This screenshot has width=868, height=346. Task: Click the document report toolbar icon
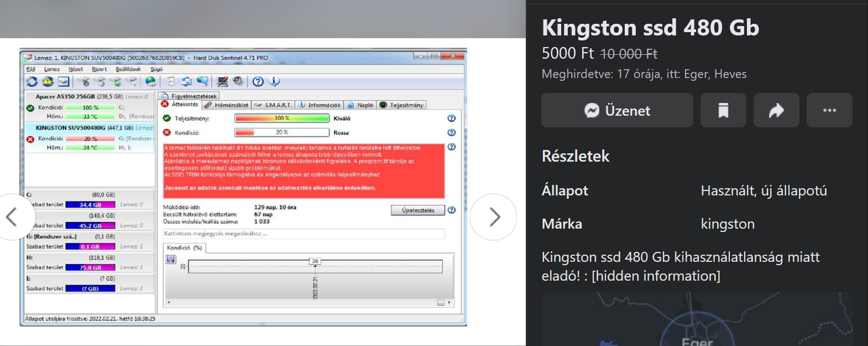click(171, 82)
